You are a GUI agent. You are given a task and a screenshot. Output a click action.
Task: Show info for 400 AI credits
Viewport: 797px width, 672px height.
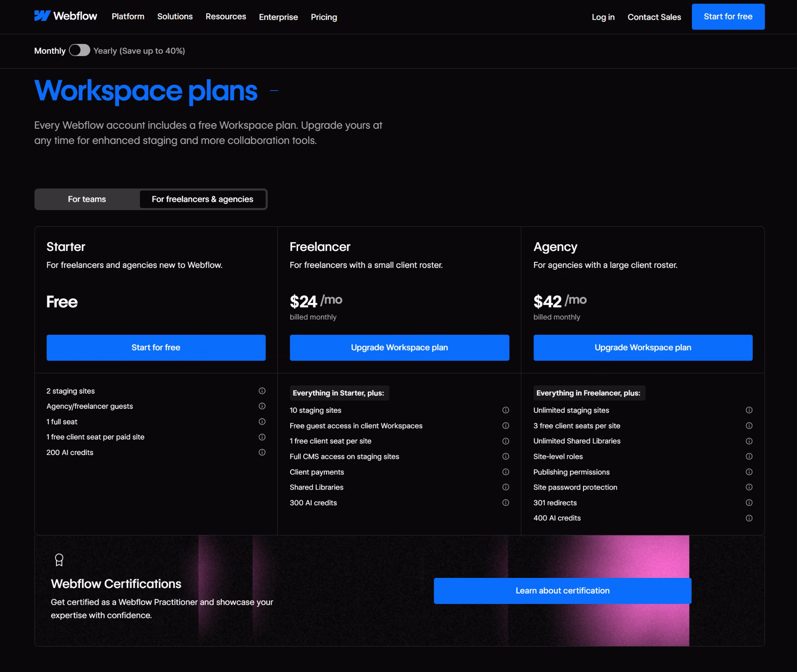pyautogui.click(x=749, y=518)
